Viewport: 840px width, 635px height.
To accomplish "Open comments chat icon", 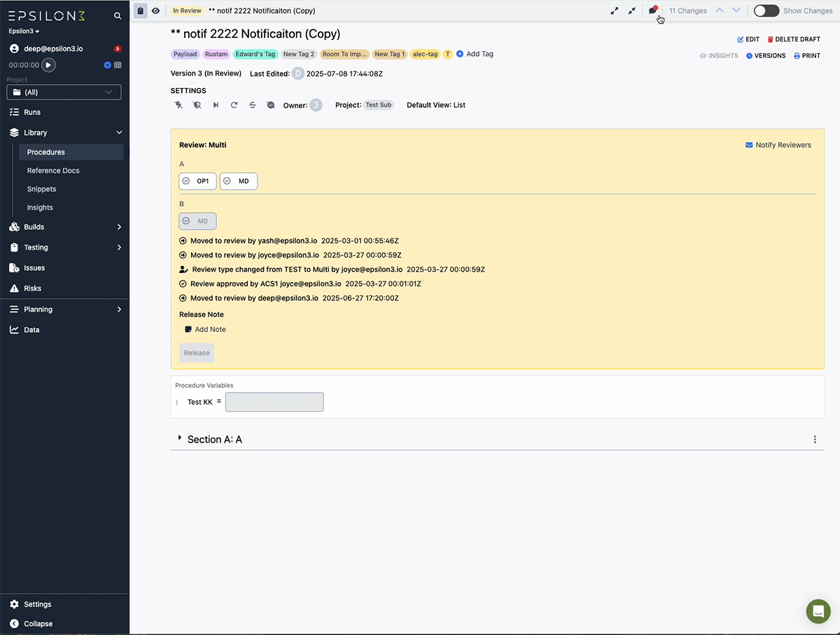I will (652, 10).
